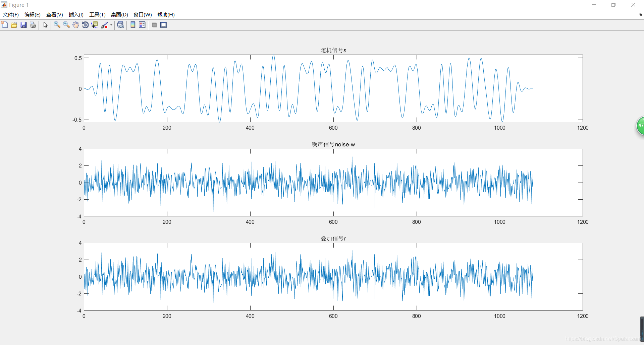Activate the Zoom In tool

pyautogui.click(x=57, y=25)
